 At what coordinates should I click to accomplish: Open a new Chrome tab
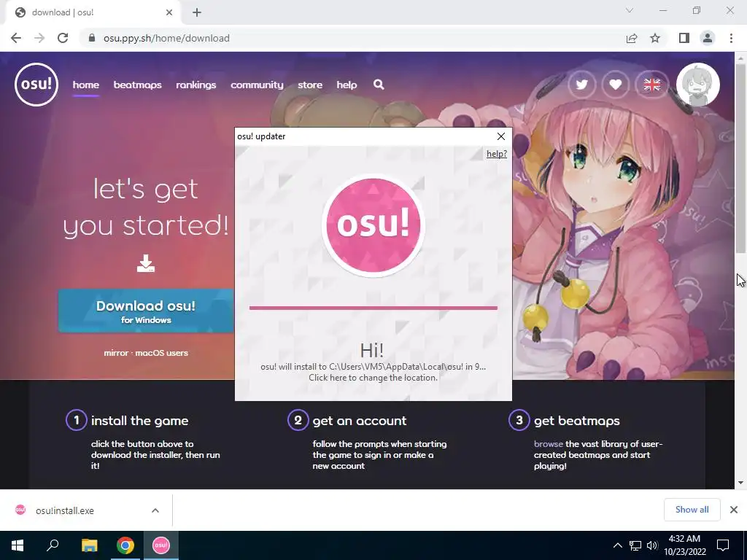[x=197, y=12]
